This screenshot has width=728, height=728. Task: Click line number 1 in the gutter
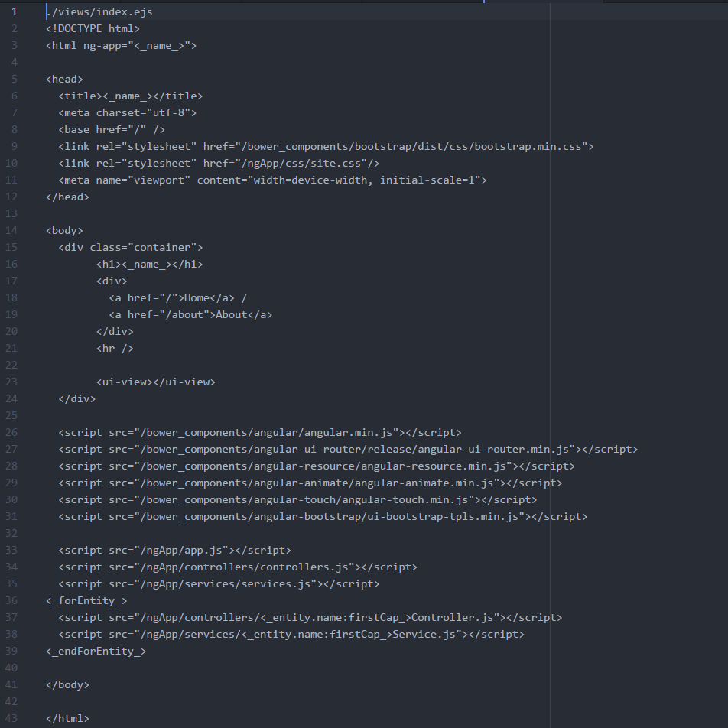click(15, 12)
